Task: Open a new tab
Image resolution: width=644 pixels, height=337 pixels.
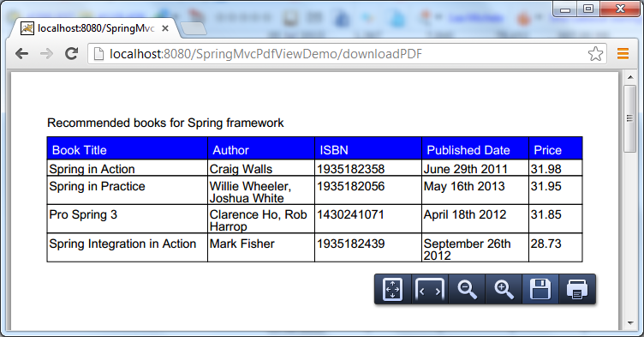Action: coord(193,28)
